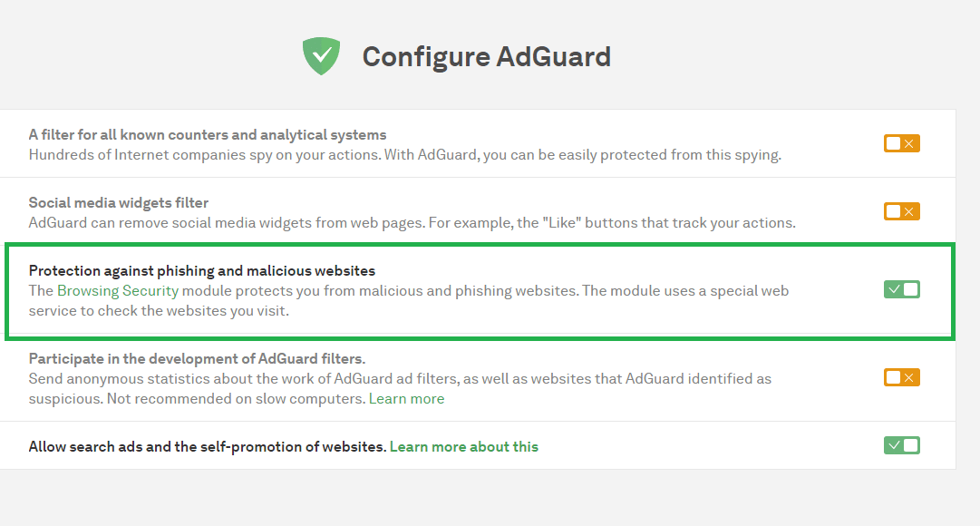Enable participation in AdGuard filters development
This screenshot has width=980, height=526.
[901, 378]
